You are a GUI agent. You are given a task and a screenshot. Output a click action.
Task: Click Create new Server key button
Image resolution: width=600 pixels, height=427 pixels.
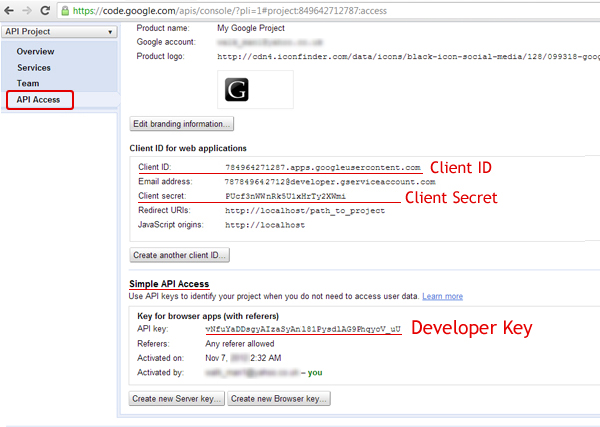coord(176,398)
